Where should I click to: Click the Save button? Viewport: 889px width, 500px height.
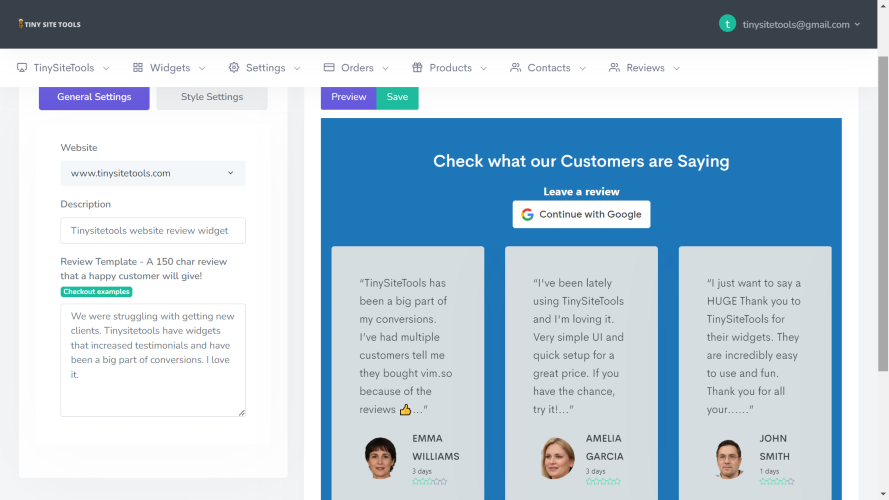click(x=397, y=97)
